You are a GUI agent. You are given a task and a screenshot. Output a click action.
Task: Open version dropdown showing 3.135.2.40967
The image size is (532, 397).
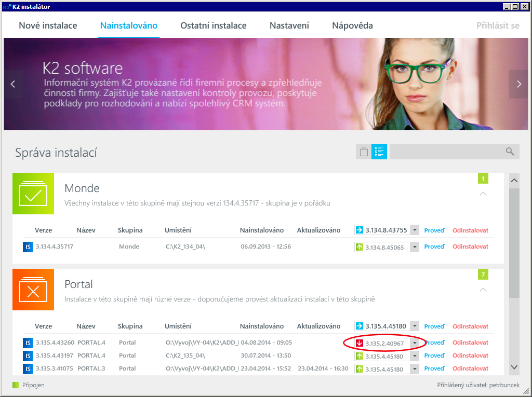coord(415,343)
